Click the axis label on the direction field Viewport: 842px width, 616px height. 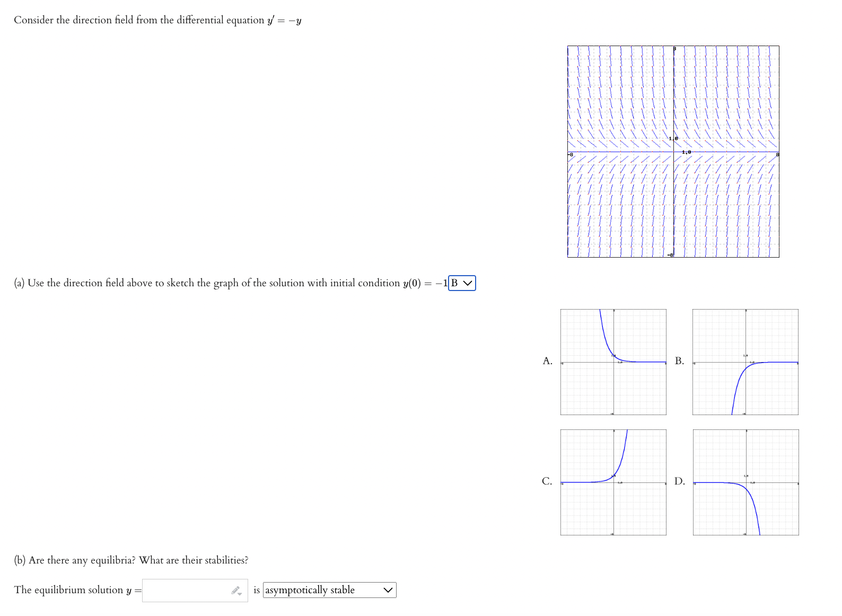[x=673, y=138]
